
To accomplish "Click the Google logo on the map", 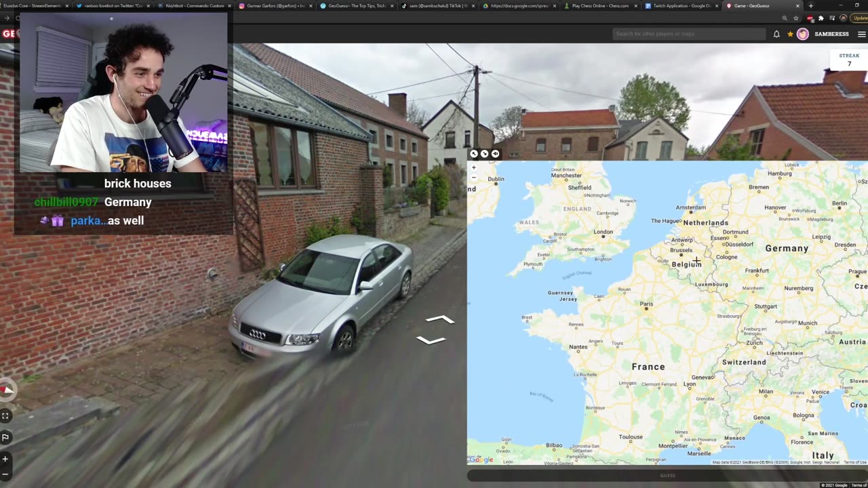I will click(x=481, y=460).
